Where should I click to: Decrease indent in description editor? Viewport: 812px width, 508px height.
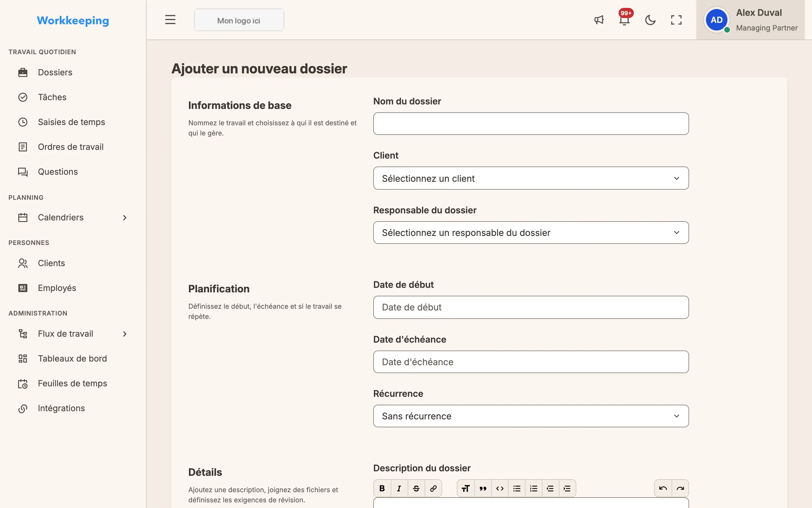pos(550,488)
